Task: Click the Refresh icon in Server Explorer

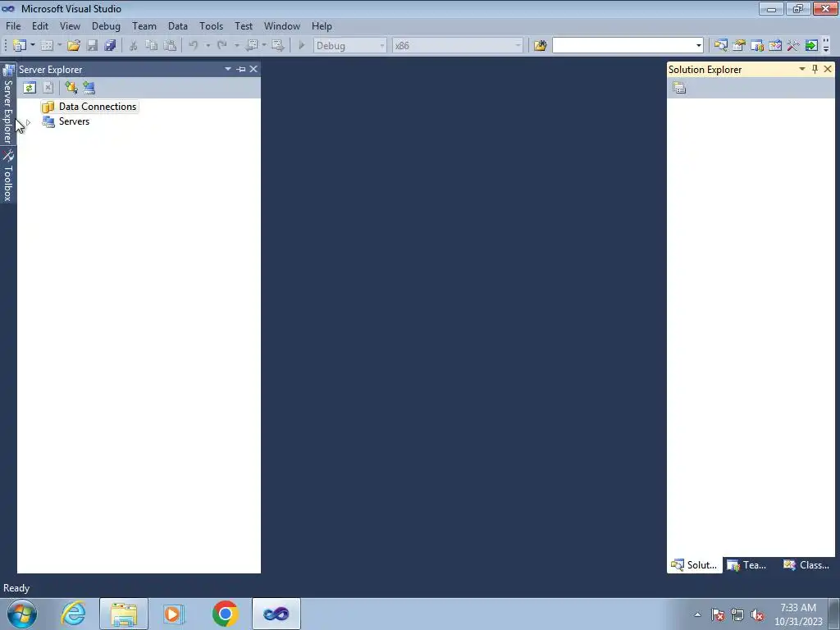Action: [30, 87]
